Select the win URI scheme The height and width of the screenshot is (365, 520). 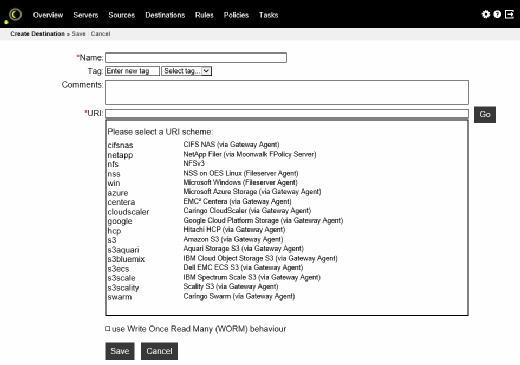point(114,183)
